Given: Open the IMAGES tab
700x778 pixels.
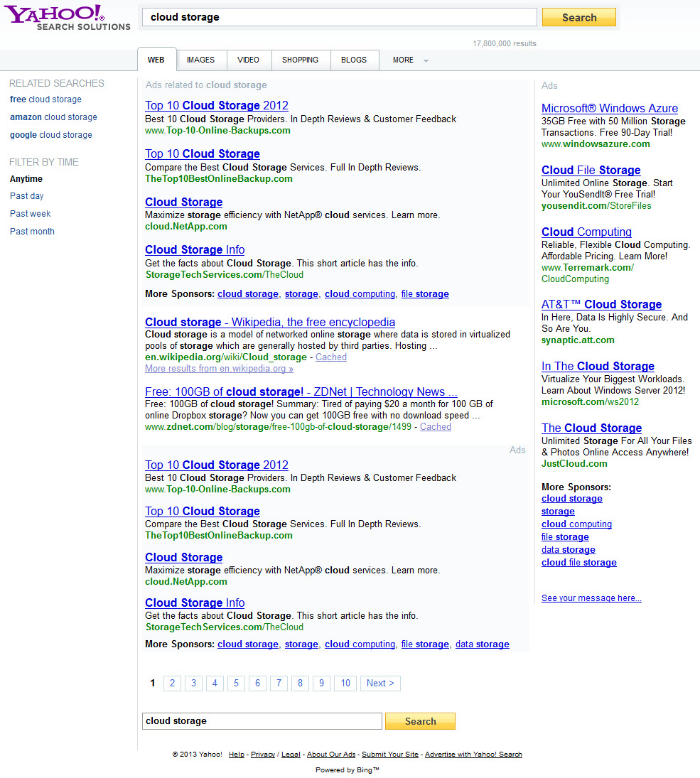Looking at the screenshot, I should point(201,60).
